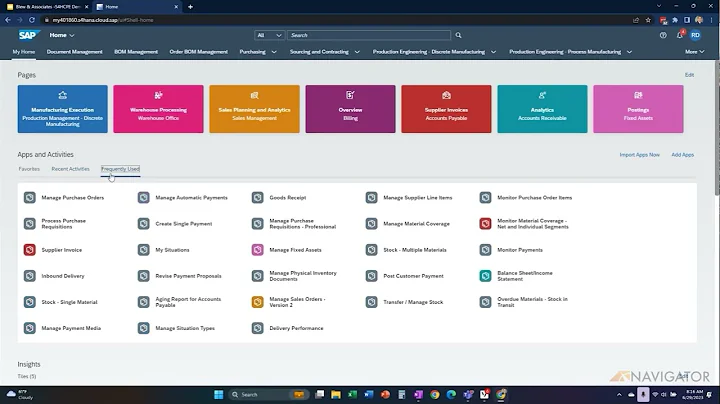Open Word from the Windows taskbar

(x=369, y=394)
